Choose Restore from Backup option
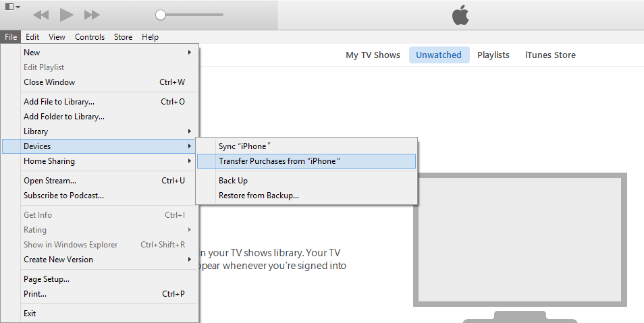The width and height of the screenshot is (644, 323). pos(306,196)
